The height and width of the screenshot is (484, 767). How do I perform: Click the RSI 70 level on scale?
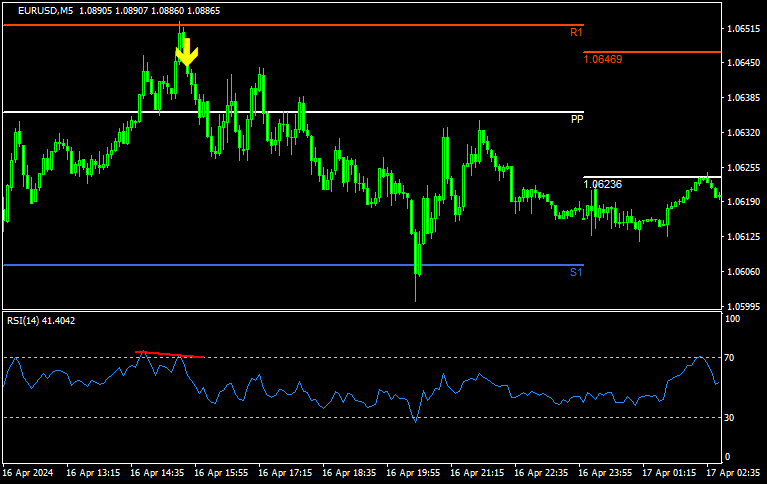point(731,357)
